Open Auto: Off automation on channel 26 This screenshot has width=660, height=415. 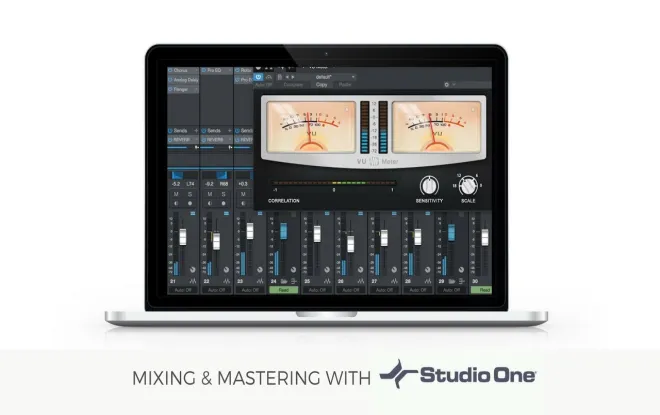coord(351,290)
